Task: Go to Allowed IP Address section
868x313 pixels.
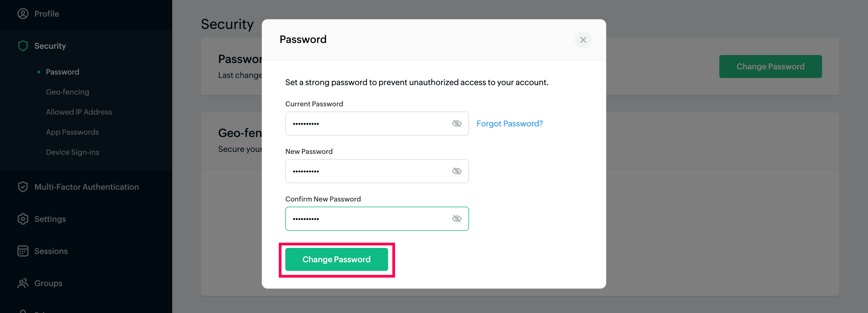Action: pos(79,112)
